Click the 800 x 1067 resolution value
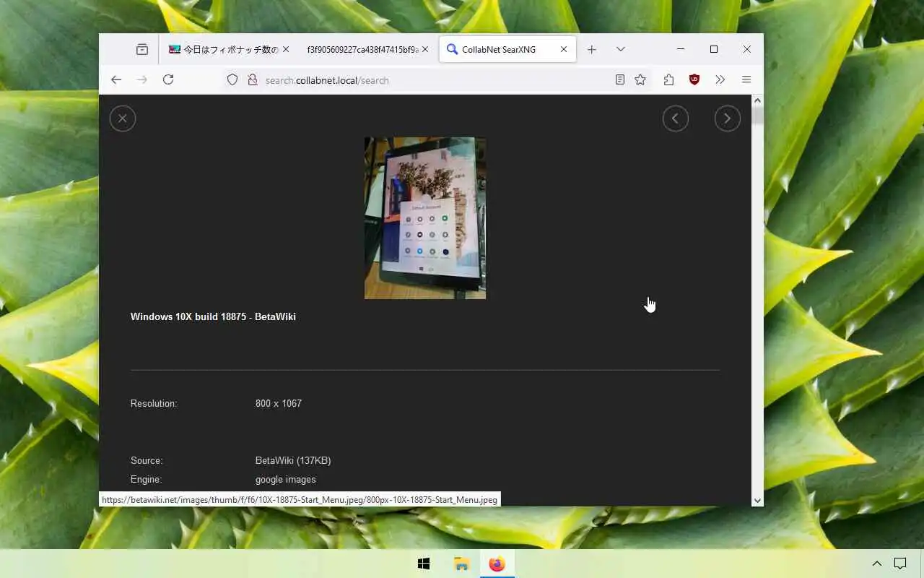The image size is (924, 578). click(x=279, y=403)
